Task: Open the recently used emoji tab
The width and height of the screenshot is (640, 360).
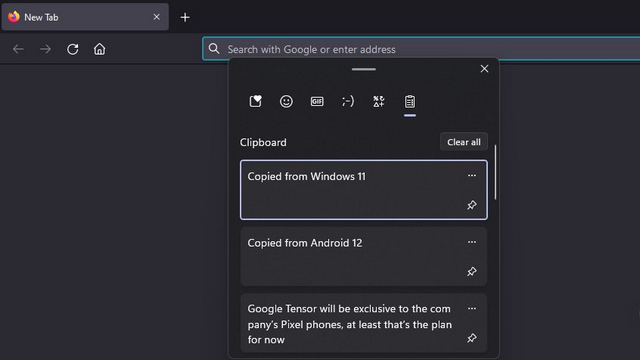Action: click(256, 101)
